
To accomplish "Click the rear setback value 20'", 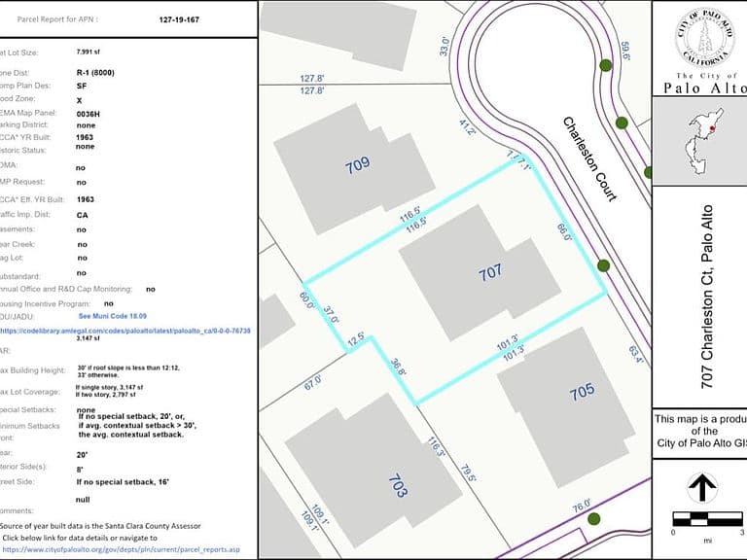I will pos(82,455).
